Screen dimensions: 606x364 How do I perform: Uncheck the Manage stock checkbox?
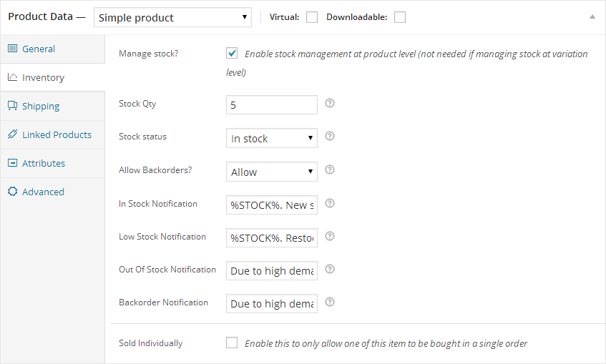click(232, 54)
